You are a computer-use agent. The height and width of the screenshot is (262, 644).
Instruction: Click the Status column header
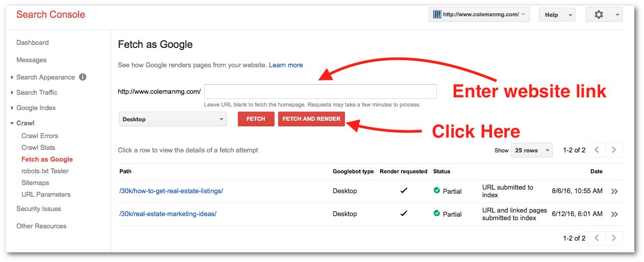pyautogui.click(x=442, y=171)
